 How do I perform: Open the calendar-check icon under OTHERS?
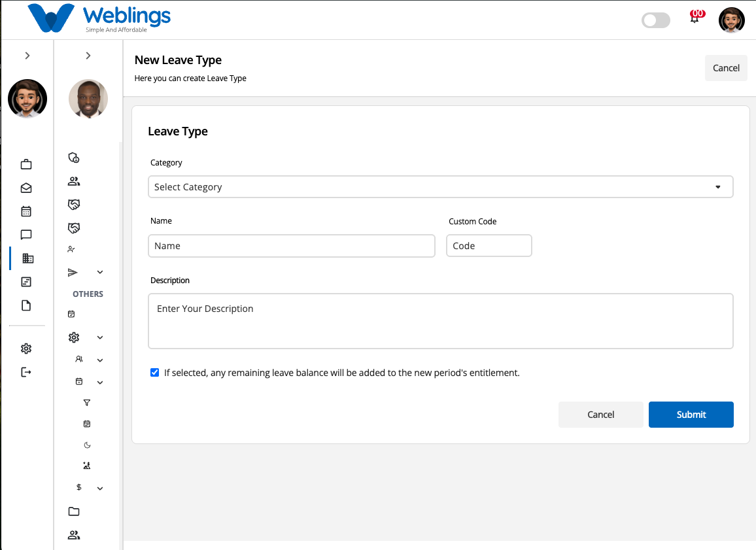tap(71, 314)
